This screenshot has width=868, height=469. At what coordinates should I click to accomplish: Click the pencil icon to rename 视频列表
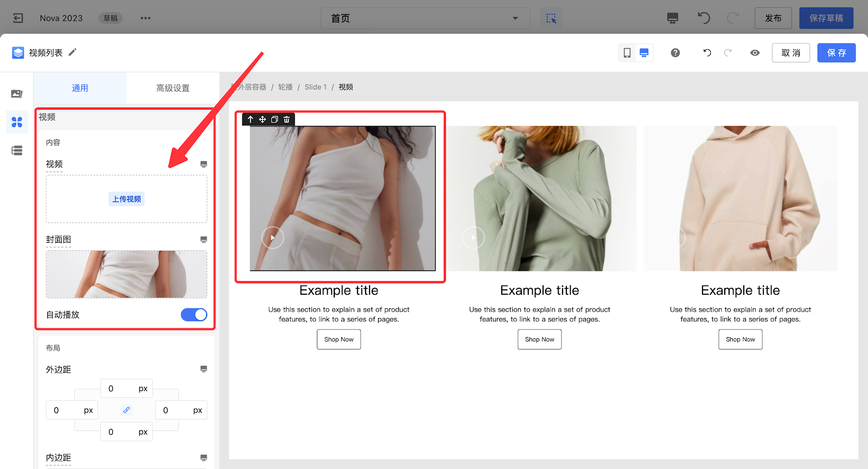pyautogui.click(x=73, y=52)
